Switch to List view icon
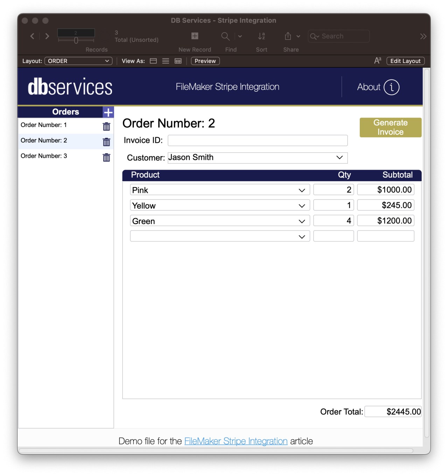The height and width of the screenshot is (476, 448). (166, 61)
